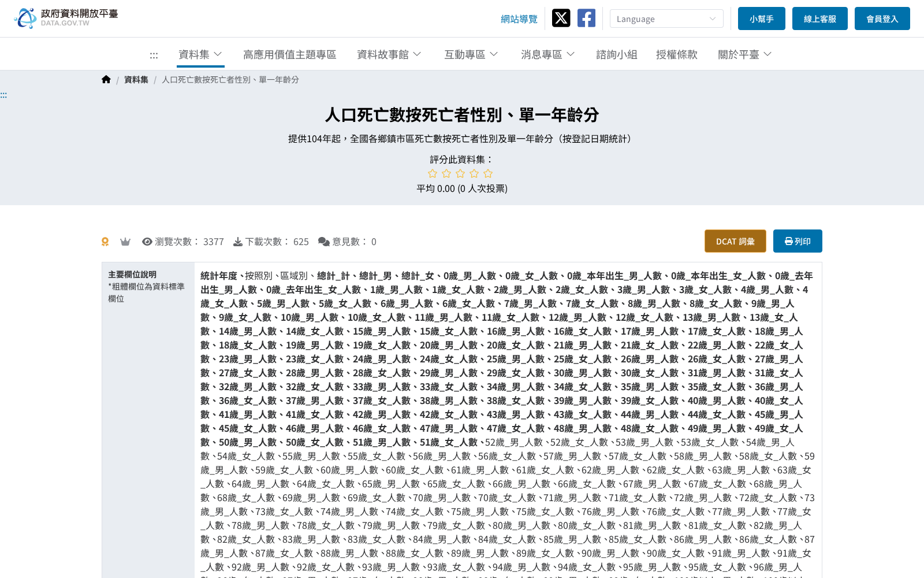Click the download icon beside 下載次數
Viewport: 924px width, 578px height.
click(238, 242)
